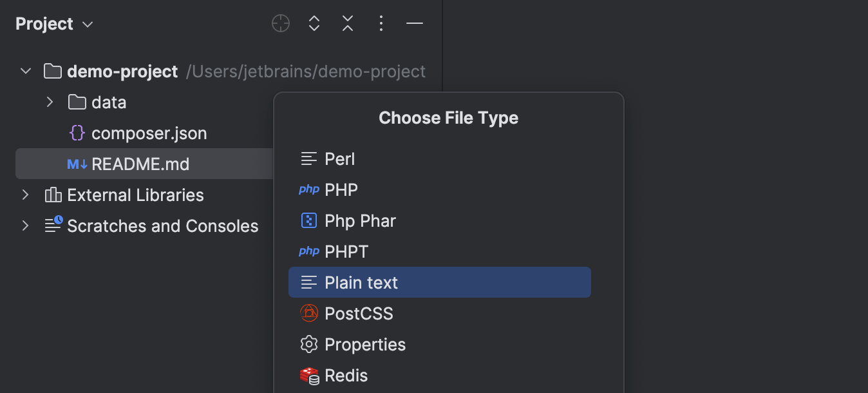Select Plain text file type
Viewport: 868px width, 393px height.
[361, 282]
